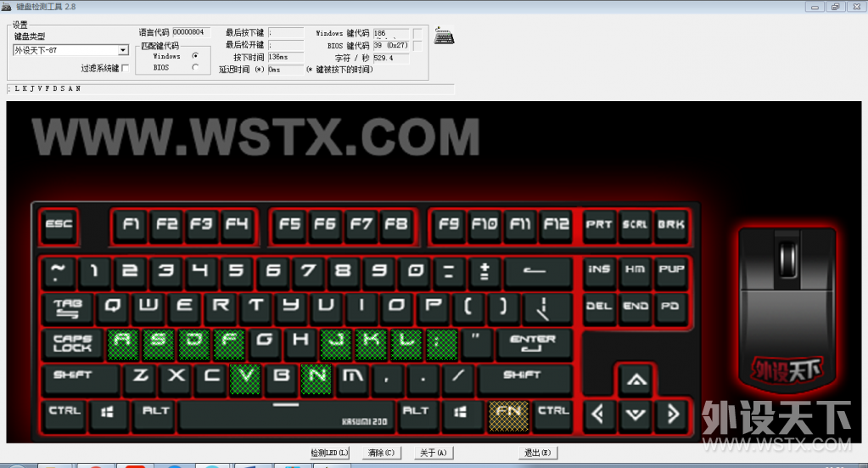Image resolution: width=868 pixels, height=468 pixels.
Task: Click the HM home key graphic
Action: click(635, 271)
